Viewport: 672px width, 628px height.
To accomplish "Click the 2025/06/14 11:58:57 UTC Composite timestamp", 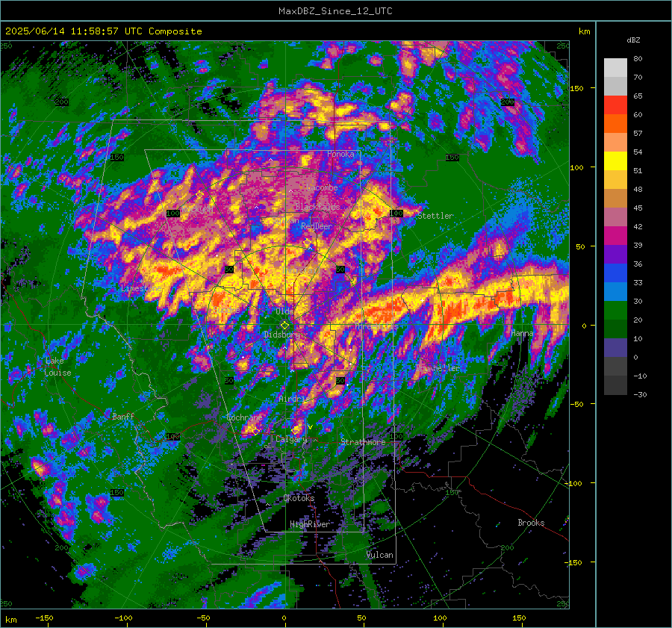I will pyautogui.click(x=103, y=31).
